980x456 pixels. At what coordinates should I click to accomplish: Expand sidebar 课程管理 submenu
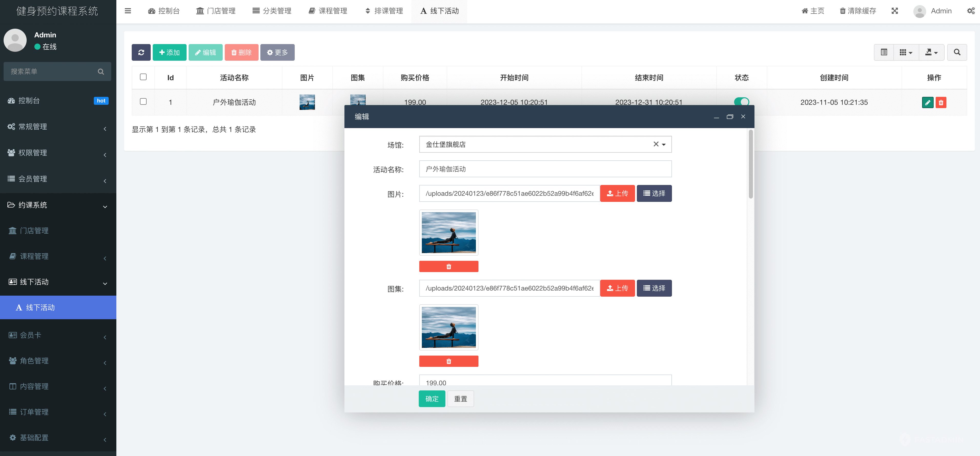pyautogui.click(x=58, y=256)
